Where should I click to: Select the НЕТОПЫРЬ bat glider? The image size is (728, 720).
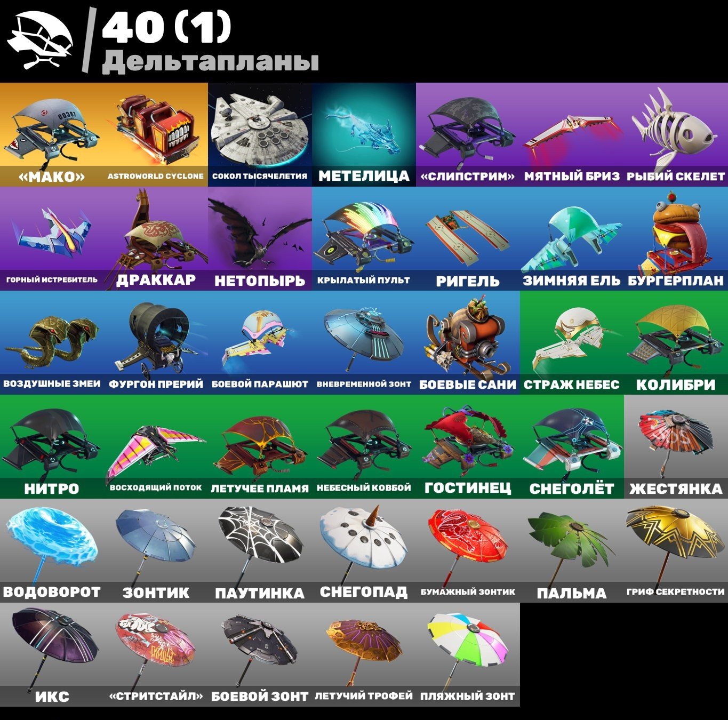point(260,238)
